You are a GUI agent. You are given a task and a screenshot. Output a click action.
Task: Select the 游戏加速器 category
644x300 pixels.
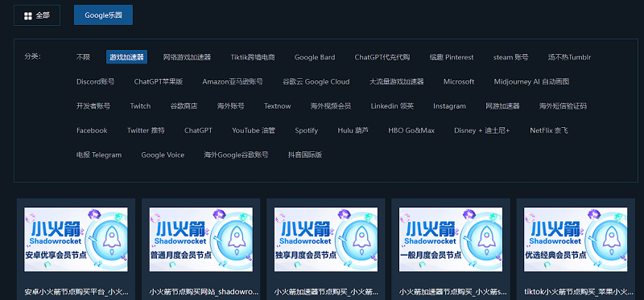coord(126,57)
